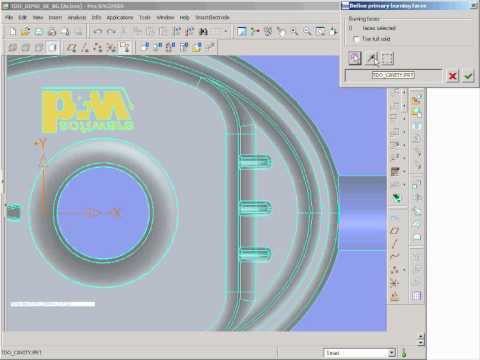Open the Applications menu
This screenshot has width=480, height=360.
120,17
